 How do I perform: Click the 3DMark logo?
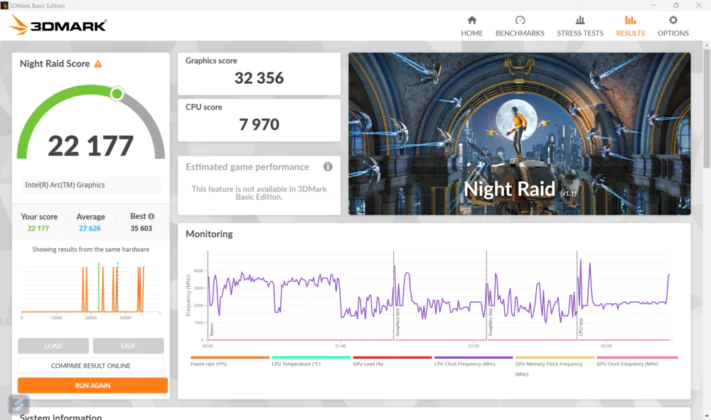click(x=58, y=25)
